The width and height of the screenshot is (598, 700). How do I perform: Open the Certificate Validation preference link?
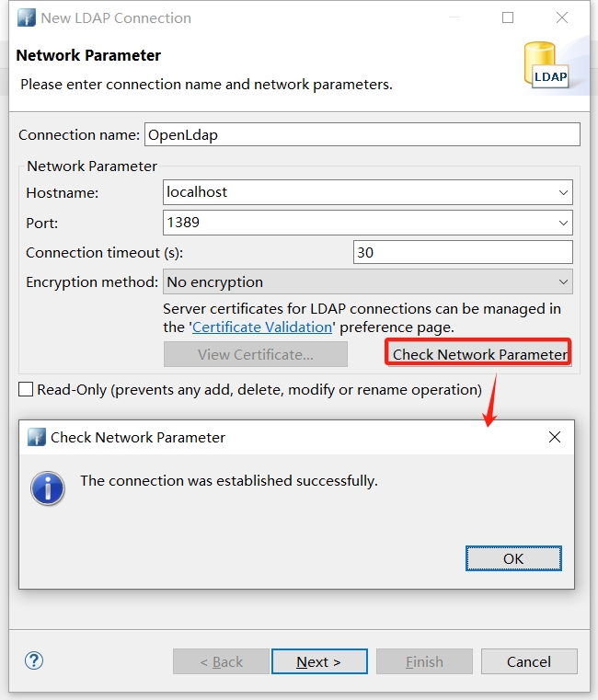pos(262,327)
